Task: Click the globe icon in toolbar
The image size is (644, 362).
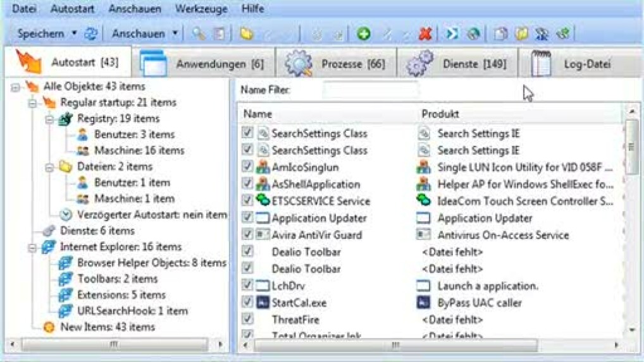Action: pyautogui.click(x=473, y=34)
